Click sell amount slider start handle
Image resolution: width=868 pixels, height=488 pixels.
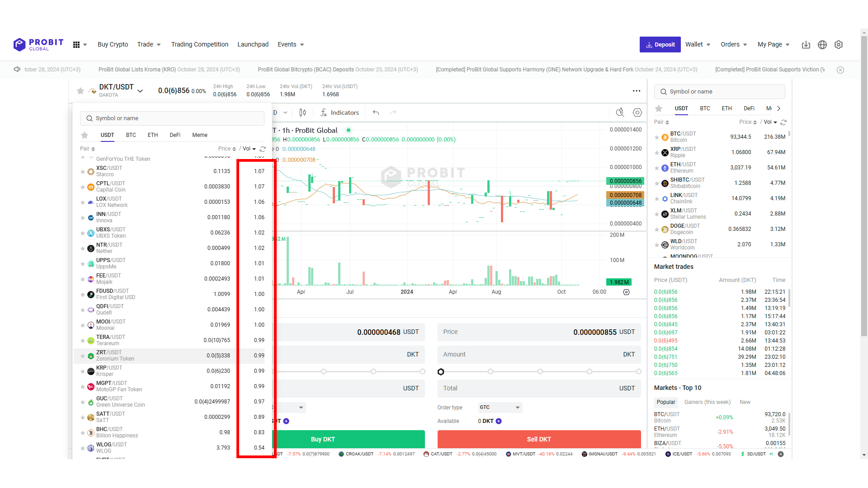pyautogui.click(x=441, y=372)
